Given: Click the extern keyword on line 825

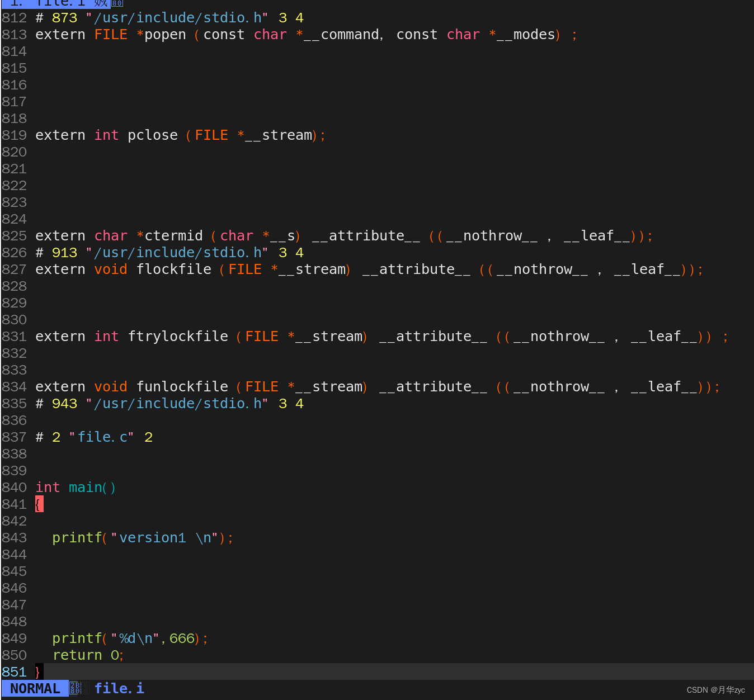Looking at the screenshot, I should [60, 236].
